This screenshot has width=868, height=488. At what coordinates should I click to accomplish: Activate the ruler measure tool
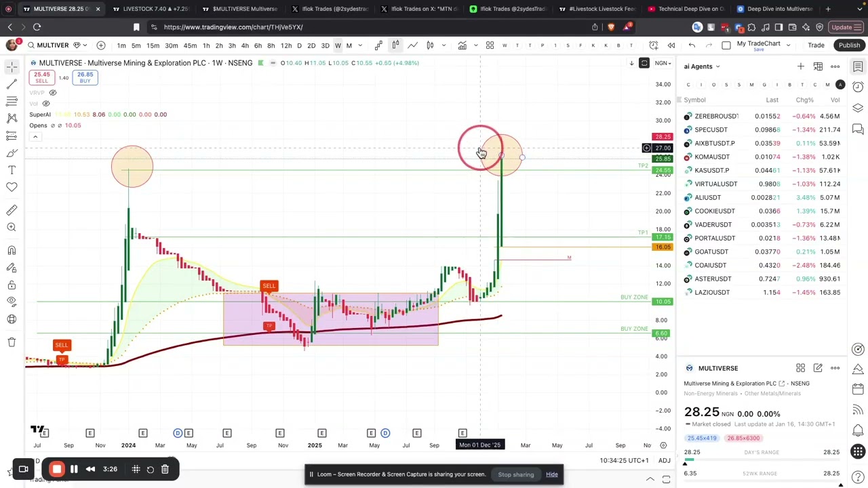(x=12, y=210)
